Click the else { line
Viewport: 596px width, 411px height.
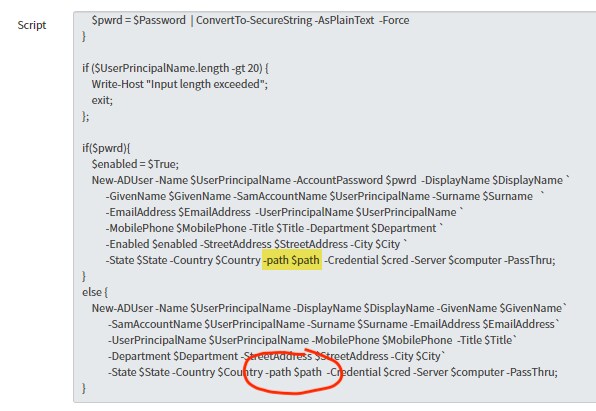coord(95,292)
